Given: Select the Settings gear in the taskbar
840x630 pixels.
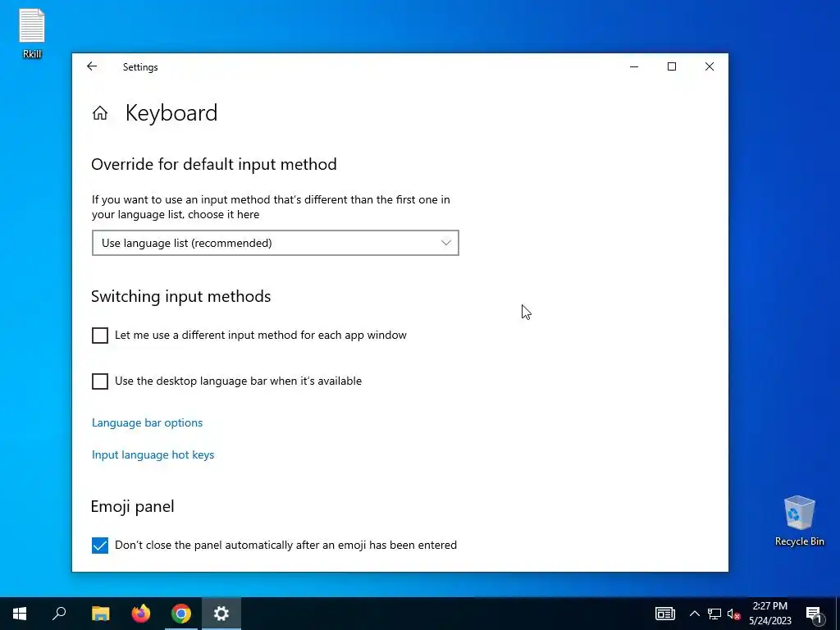Looking at the screenshot, I should [x=221, y=614].
